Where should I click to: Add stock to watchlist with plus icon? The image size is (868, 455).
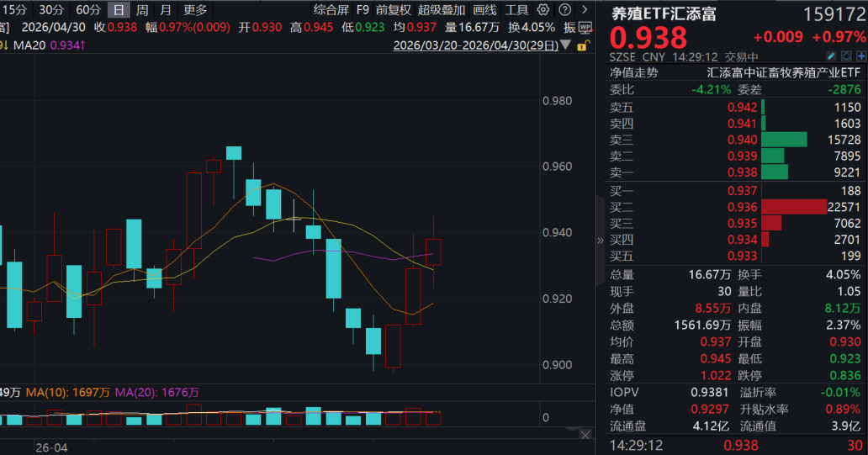pyautogui.click(x=860, y=58)
